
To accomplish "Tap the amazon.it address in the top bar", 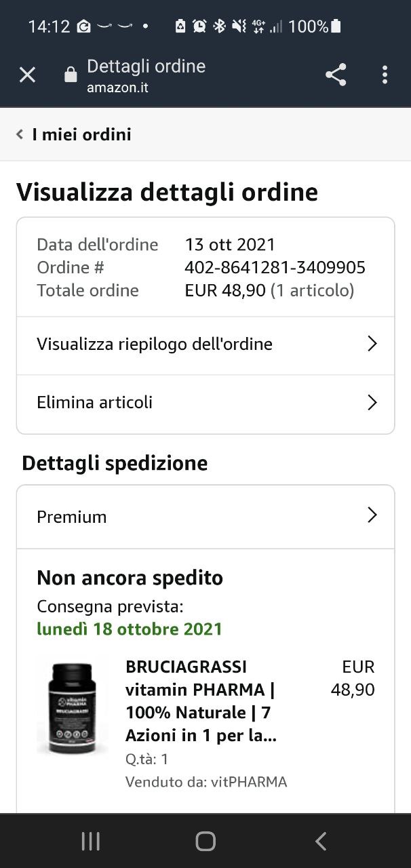I will click(117, 87).
